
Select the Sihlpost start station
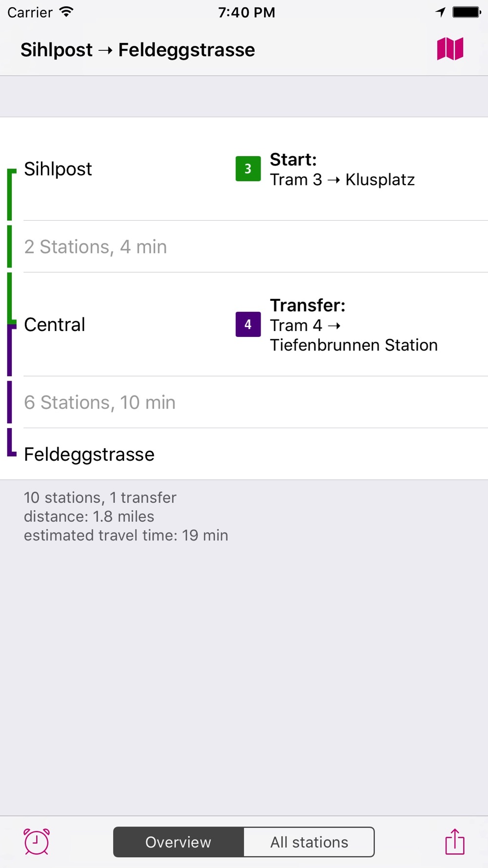click(244, 169)
